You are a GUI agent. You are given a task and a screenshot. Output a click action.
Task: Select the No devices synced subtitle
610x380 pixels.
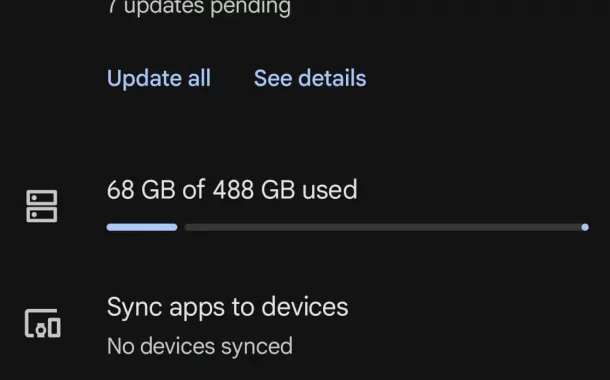point(200,346)
